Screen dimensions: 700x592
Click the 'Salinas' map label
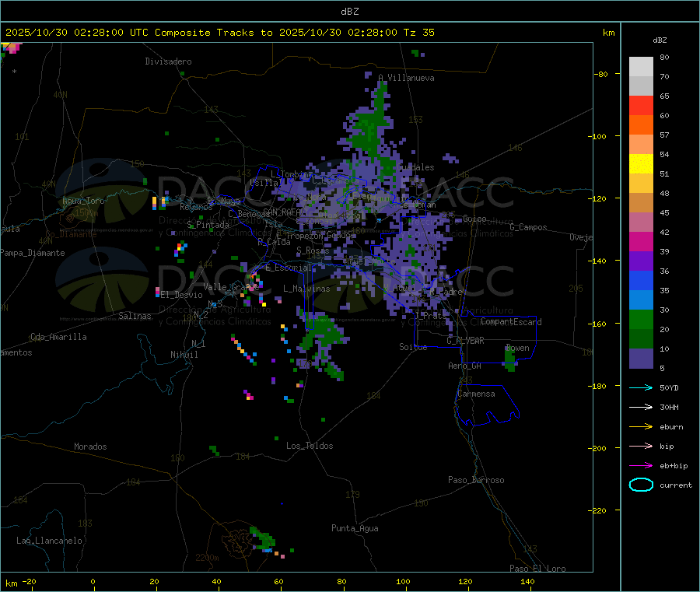[135, 316]
